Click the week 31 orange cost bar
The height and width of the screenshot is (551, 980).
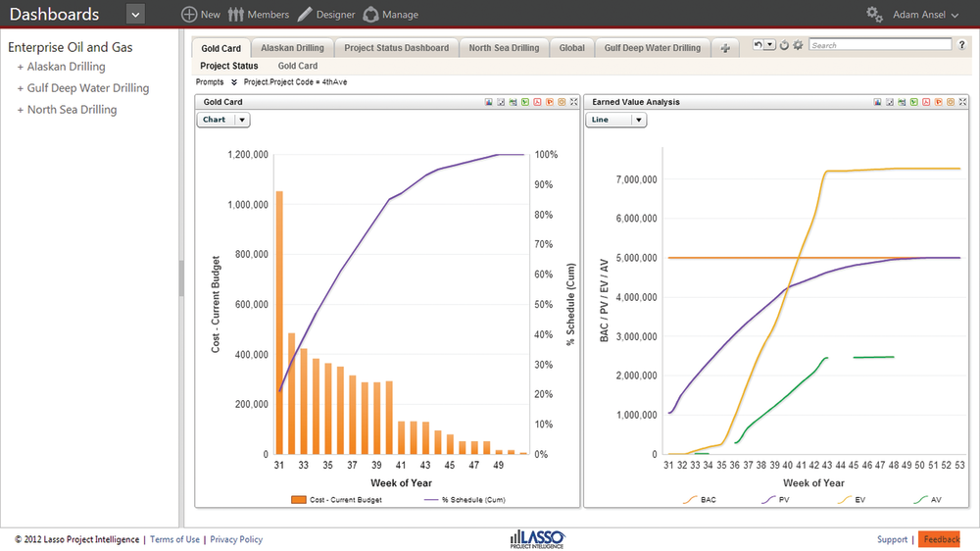(x=279, y=323)
